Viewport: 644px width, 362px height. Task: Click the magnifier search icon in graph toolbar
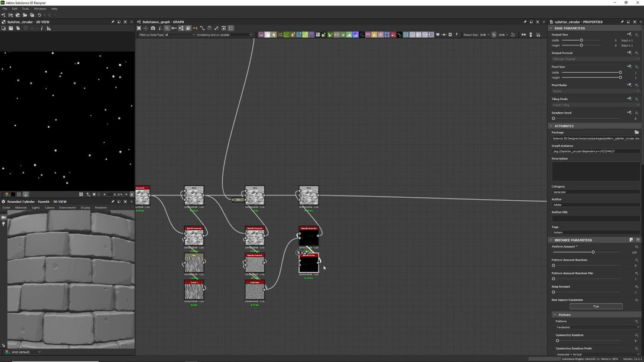pos(167,28)
